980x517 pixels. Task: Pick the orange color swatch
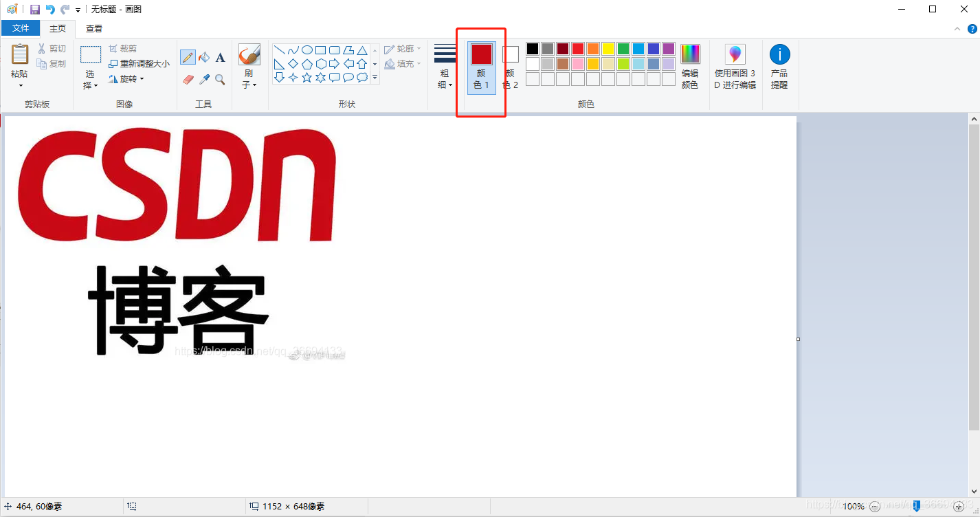(593, 49)
